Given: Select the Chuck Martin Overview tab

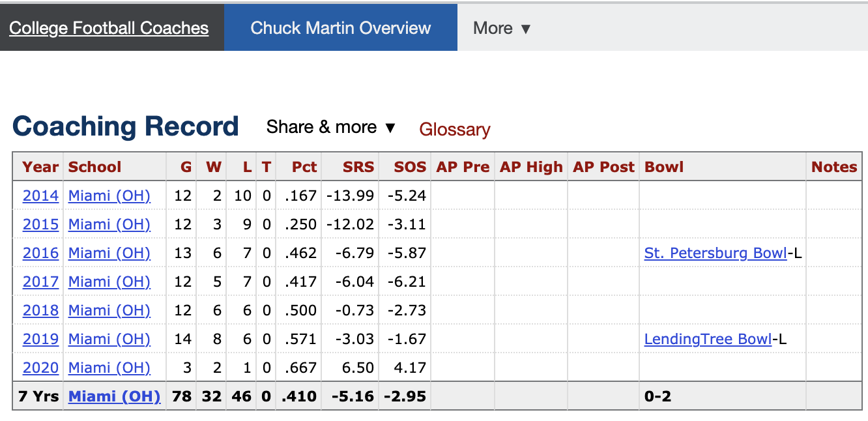Looking at the screenshot, I should [340, 28].
